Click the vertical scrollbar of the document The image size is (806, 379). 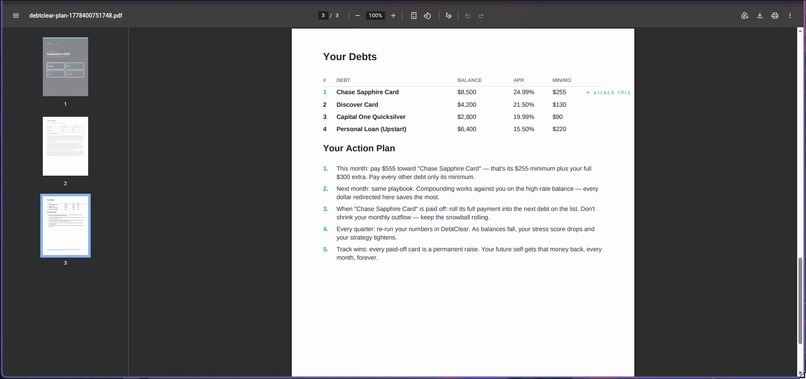[x=801, y=300]
